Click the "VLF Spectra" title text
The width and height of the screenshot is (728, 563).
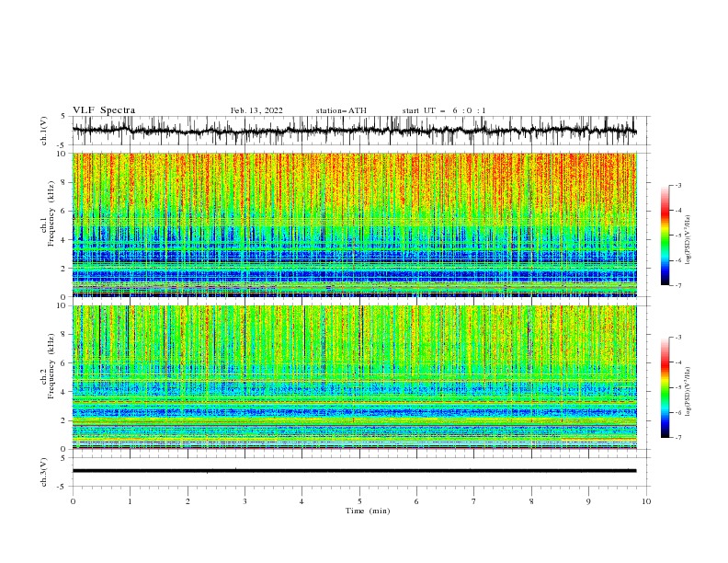click(104, 110)
